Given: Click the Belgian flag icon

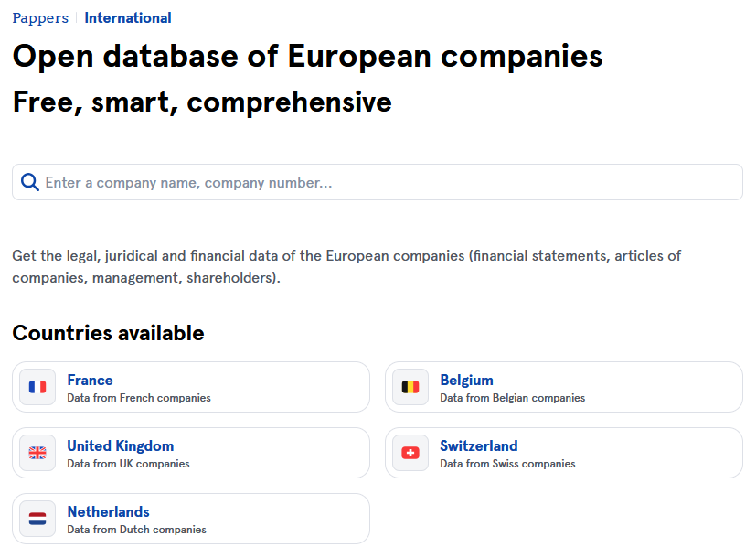Looking at the screenshot, I should click(x=410, y=387).
